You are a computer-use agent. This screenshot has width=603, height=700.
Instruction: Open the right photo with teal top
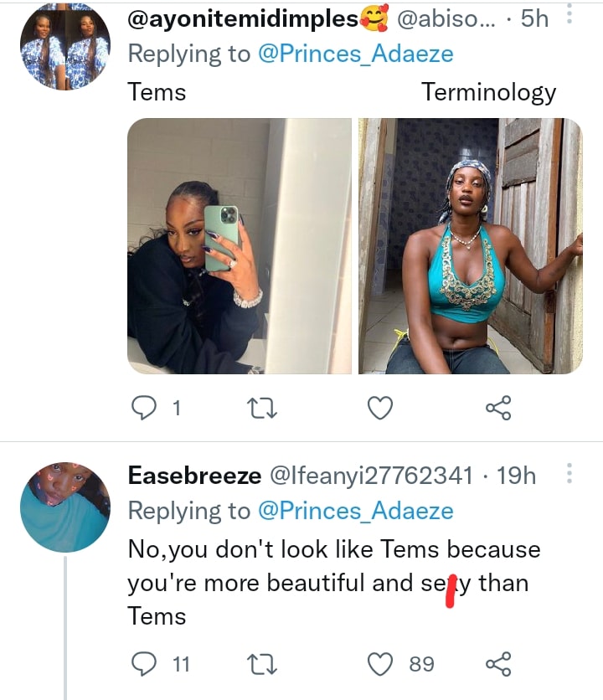470,245
